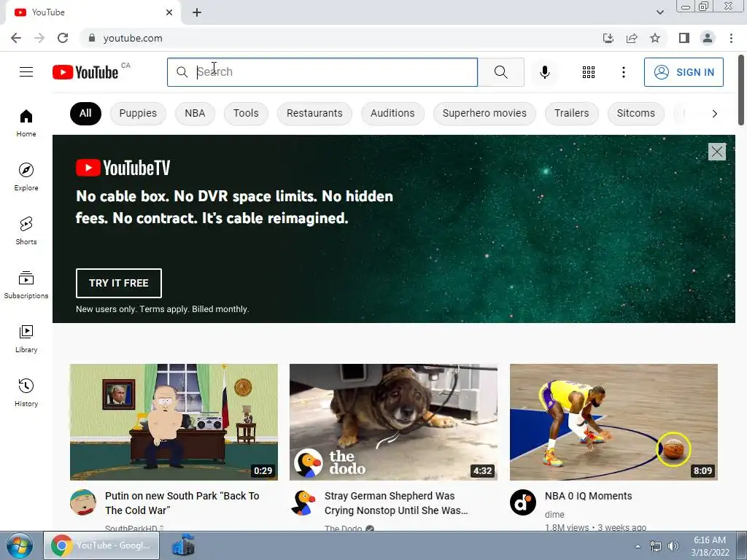This screenshot has width=747, height=560.
Task: Open Putin on new South Park video title
Action: (x=182, y=503)
